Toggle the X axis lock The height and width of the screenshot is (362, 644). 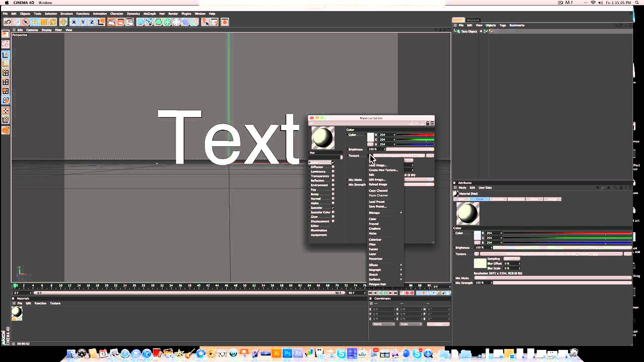74,22
